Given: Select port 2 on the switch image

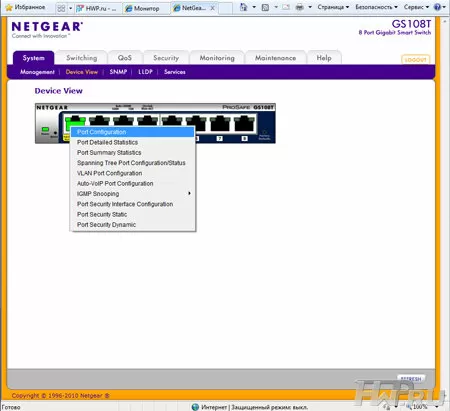Looking at the screenshot, I should tap(99, 120).
